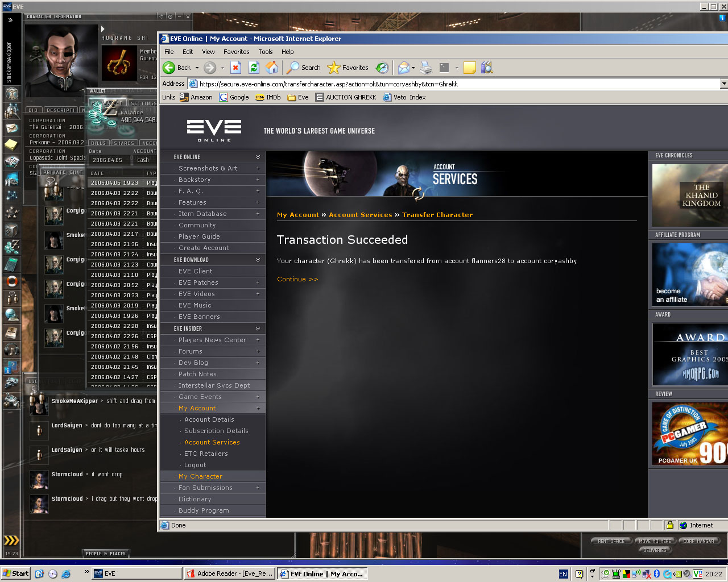This screenshot has width=728, height=582.
Task: Open EVE mail envelope icon in sidebar
Action: (x=11, y=128)
